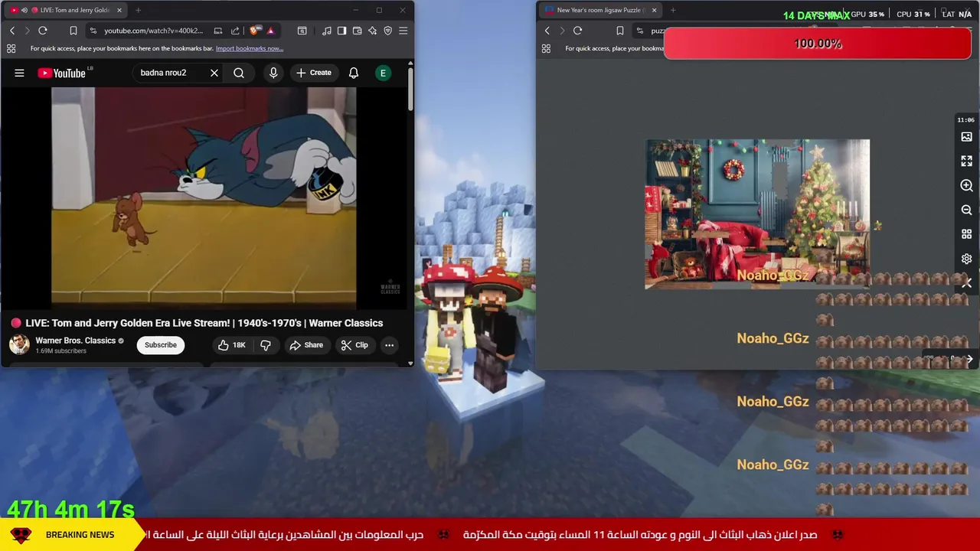The image size is (980, 551).
Task: Open puzzle settings gear
Action: pyautogui.click(x=966, y=259)
